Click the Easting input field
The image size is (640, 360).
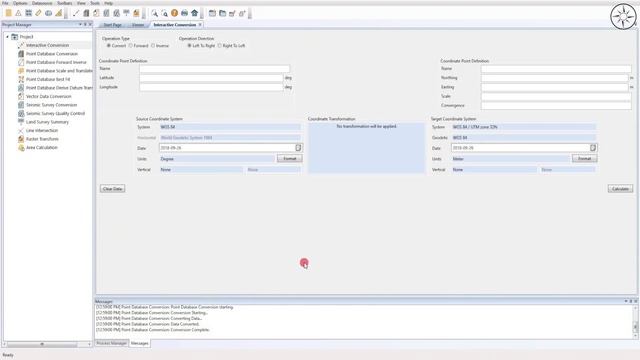(x=554, y=87)
